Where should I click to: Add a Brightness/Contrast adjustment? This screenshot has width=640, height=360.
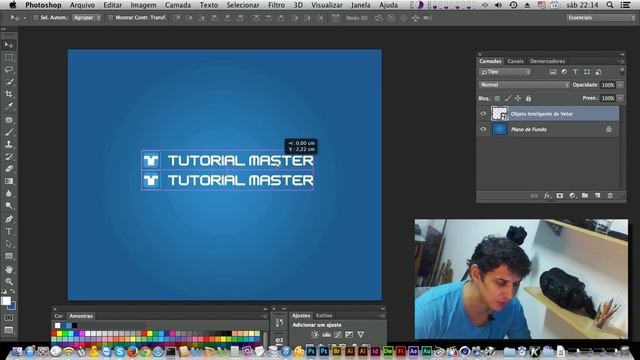tap(315, 334)
